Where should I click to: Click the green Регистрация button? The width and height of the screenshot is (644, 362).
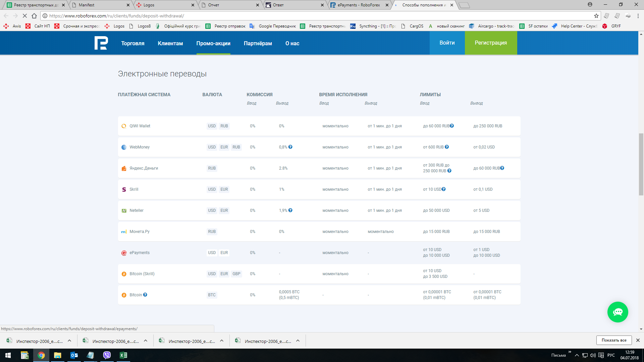pyautogui.click(x=491, y=43)
